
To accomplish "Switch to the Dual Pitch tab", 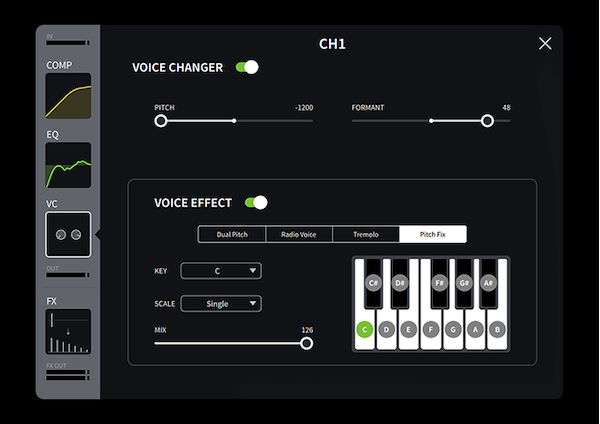I will pos(231,235).
